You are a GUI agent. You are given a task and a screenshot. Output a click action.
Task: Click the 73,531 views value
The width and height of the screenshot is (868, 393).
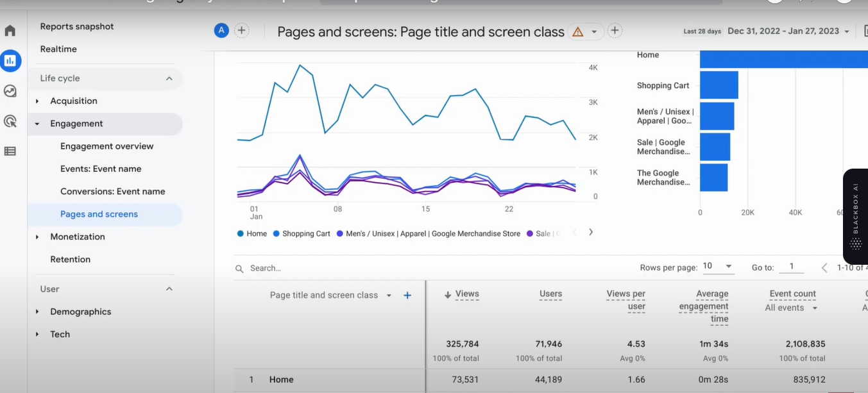tap(465, 380)
